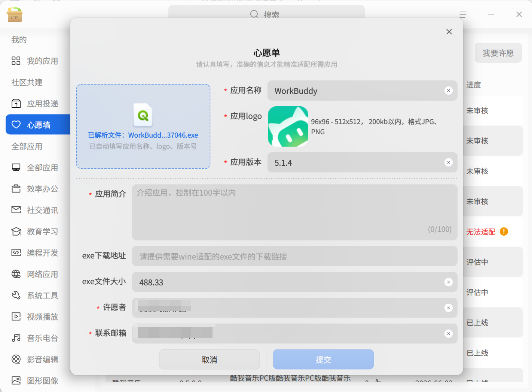The image size is (532, 392).
Task: Open the hamburger menu in title bar
Action: [x=463, y=15]
